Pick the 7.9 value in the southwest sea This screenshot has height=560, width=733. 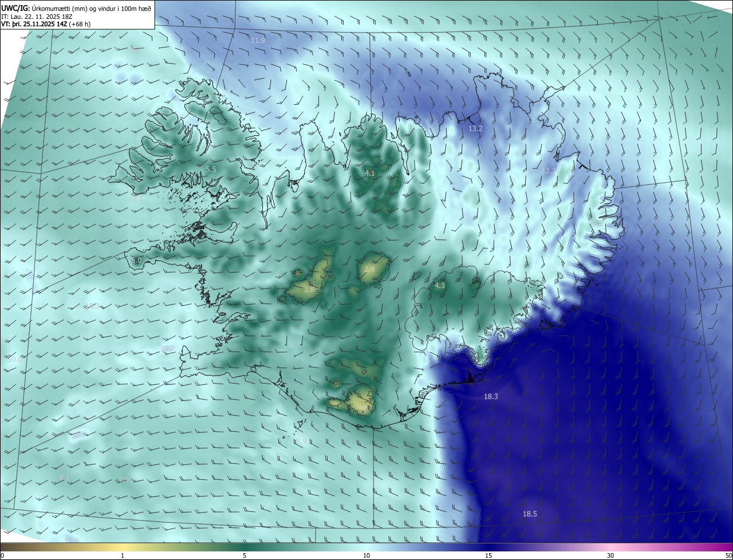point(123,480)
